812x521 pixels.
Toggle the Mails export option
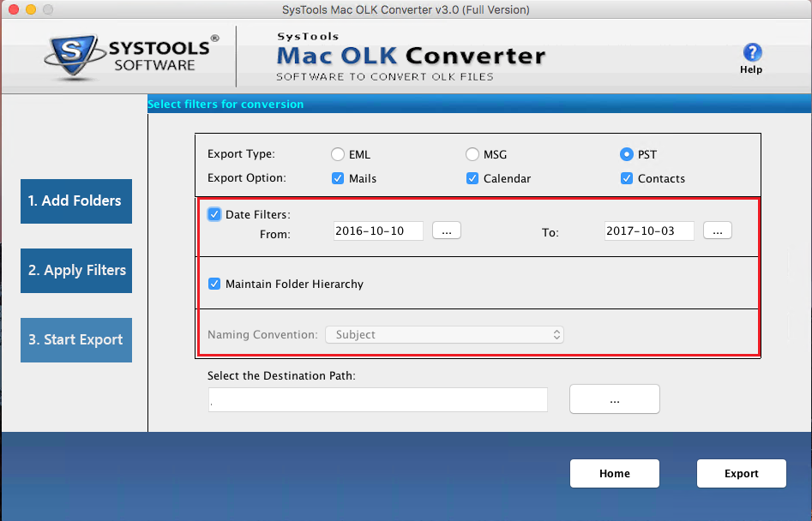coord(338,178)
